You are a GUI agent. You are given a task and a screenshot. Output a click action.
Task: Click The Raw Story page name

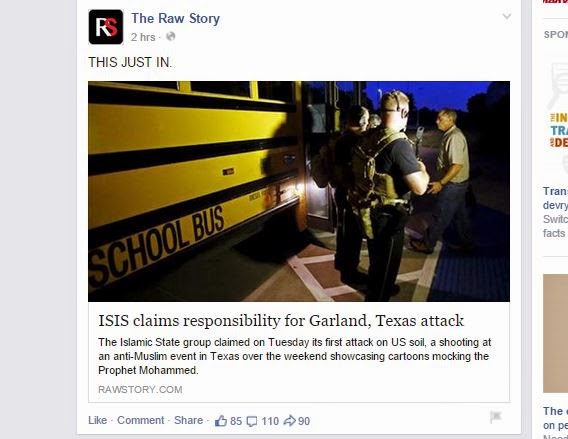point(175,18)
